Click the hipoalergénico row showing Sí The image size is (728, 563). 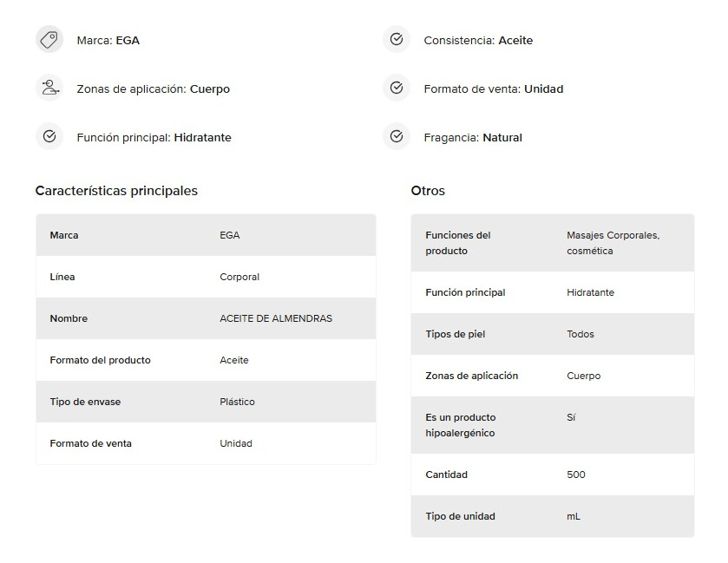[553, 425]
